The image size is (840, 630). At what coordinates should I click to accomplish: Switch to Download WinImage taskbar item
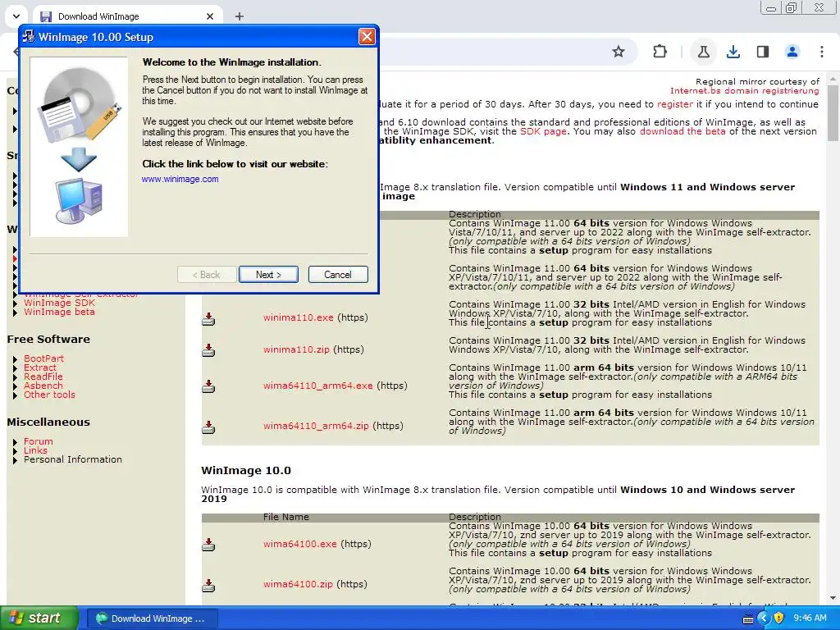pyautogui.click(x=152, y=619)
